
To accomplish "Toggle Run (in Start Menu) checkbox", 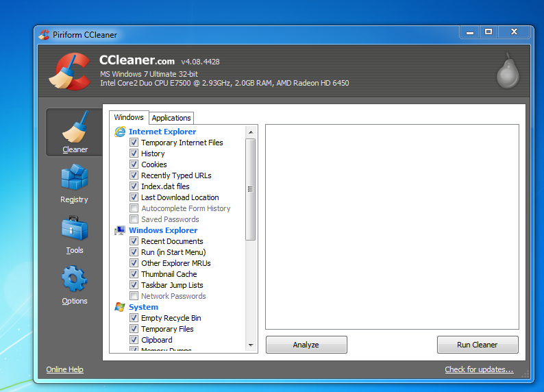I will pos(134,252).
